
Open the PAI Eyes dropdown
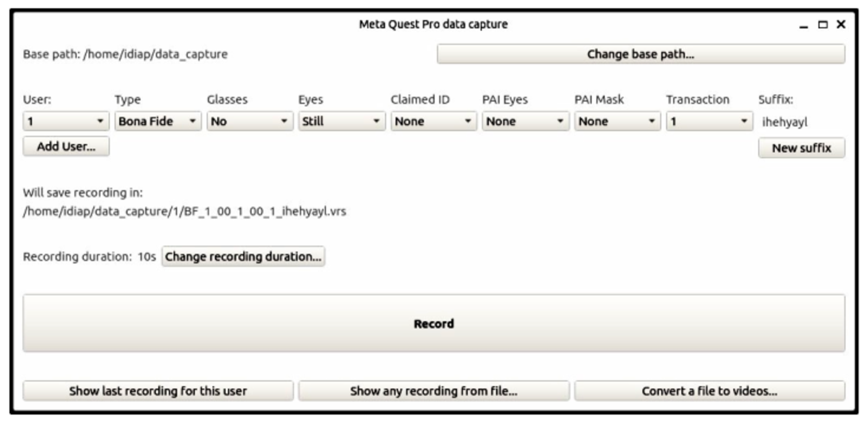coord(526,121)
